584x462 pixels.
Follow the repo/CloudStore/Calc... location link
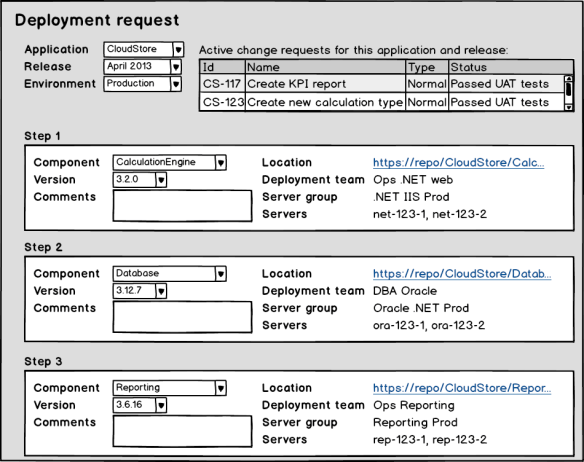(458, 162)
